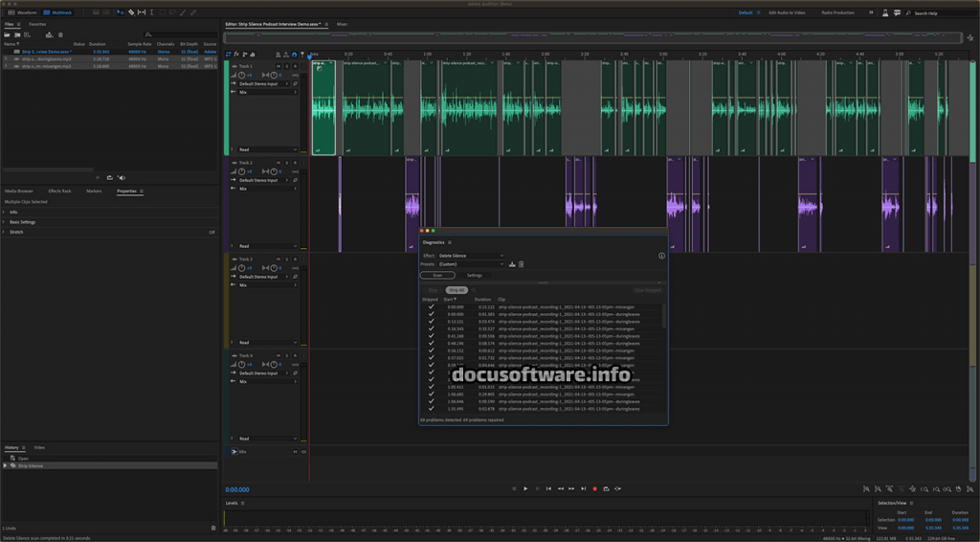This screenshot has width=980, height=542.
Task: Open the Presets dropdown showing (Custom)
Action: (471, 264)
